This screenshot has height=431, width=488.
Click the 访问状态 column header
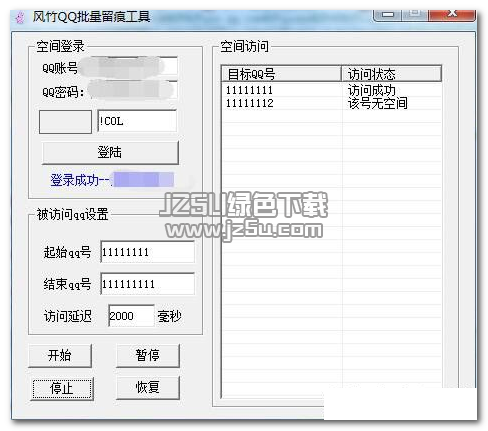tap(391, 74)
